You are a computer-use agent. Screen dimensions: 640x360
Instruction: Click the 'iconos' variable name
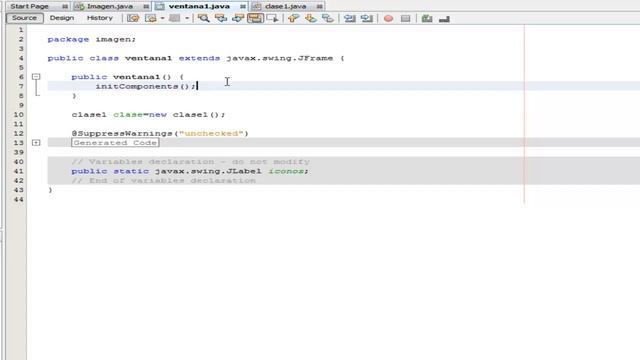[x=286, y=171]
